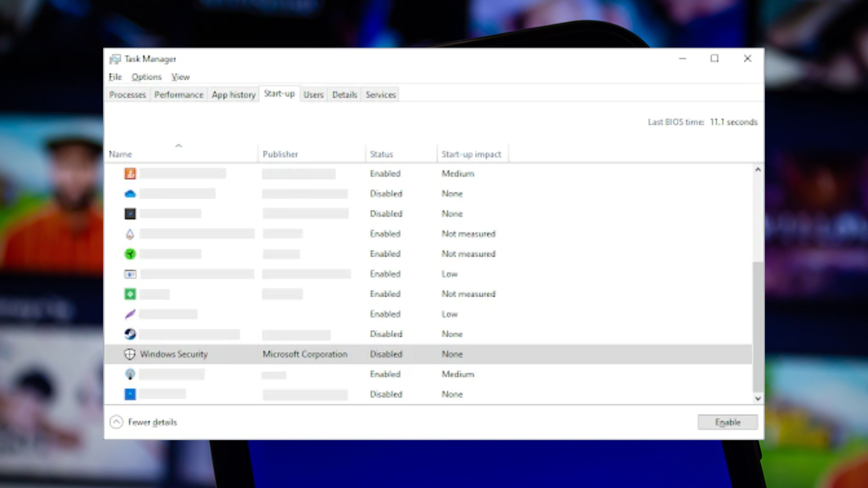
Task: Click the Enable button
Action: pos(728,422)
